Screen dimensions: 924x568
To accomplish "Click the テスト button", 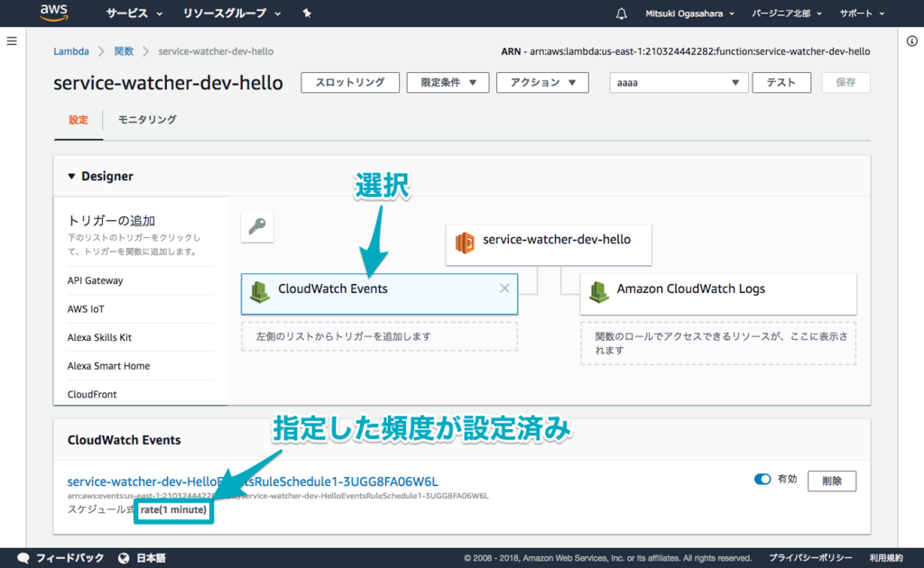I will 781,82.
